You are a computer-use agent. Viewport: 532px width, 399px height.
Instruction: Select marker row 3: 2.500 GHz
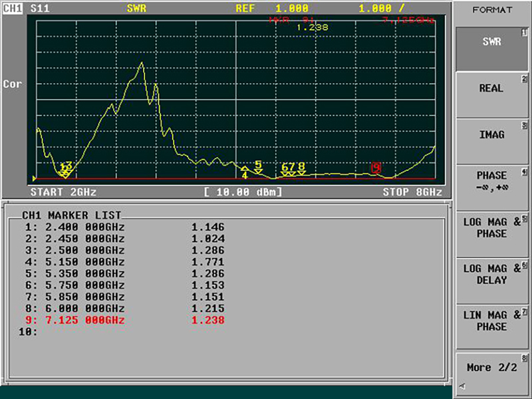click(x=124, y=250)
